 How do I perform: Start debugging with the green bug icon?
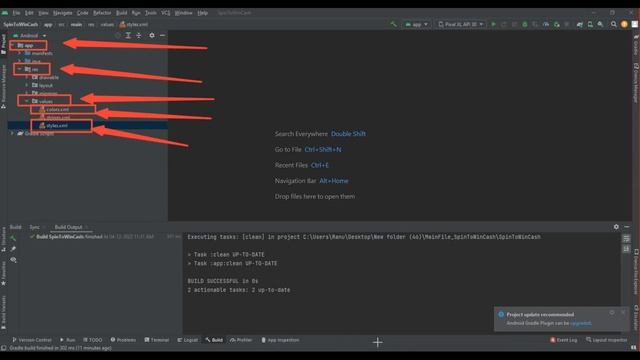point(525,24)
